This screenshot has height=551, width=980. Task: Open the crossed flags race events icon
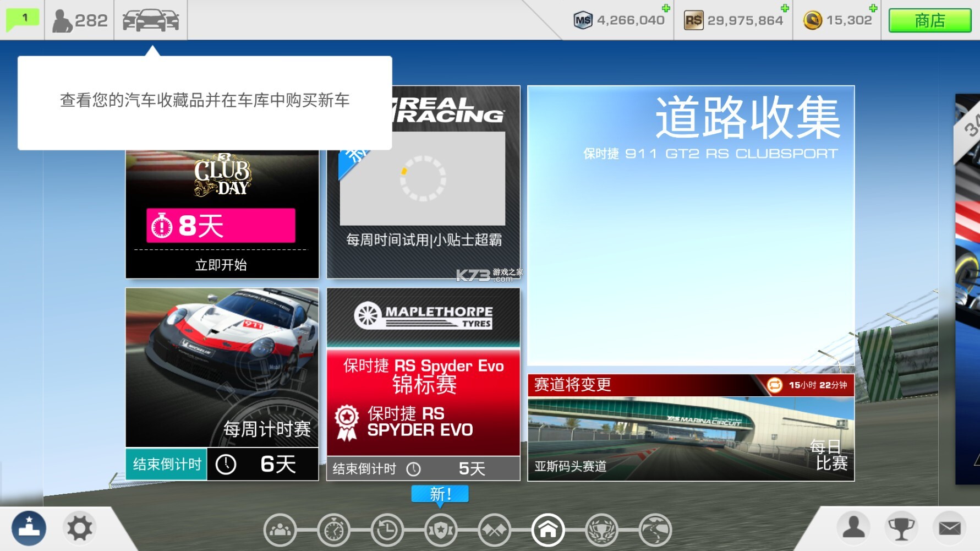[494, 530]
